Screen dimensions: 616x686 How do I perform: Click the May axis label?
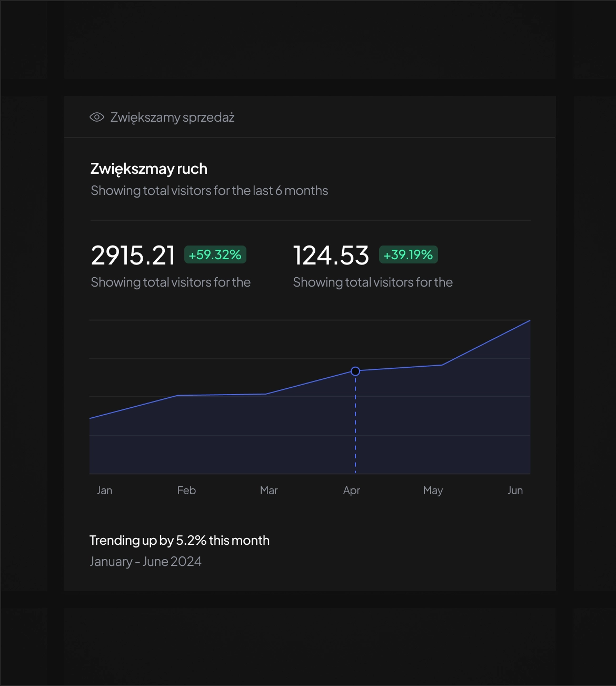(433, 491)
